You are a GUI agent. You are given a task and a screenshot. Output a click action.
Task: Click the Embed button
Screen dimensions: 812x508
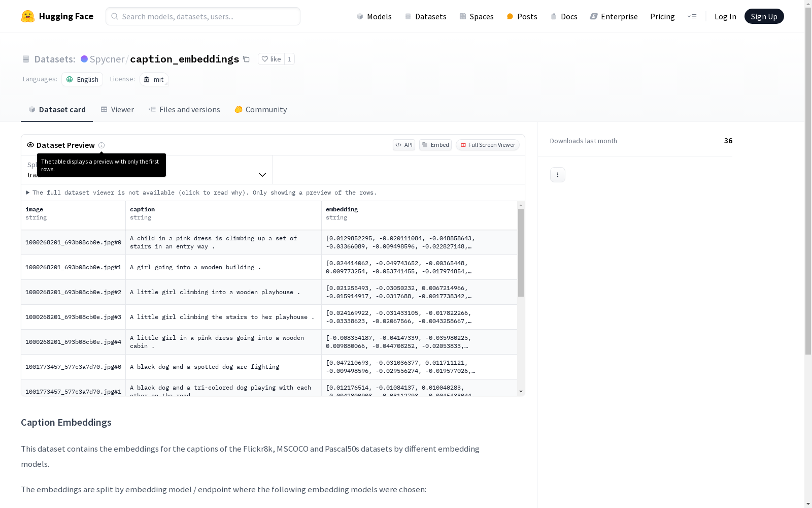435,145
